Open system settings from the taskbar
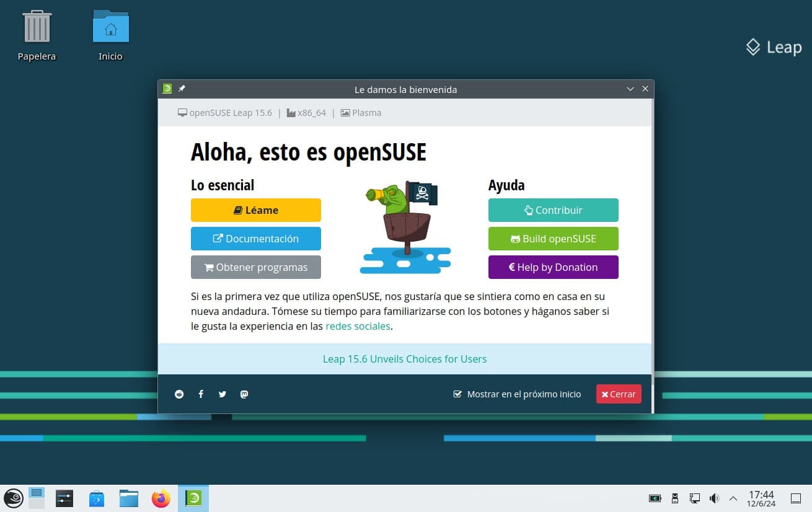This screenshot has height=512, width=812. (64, 498)
